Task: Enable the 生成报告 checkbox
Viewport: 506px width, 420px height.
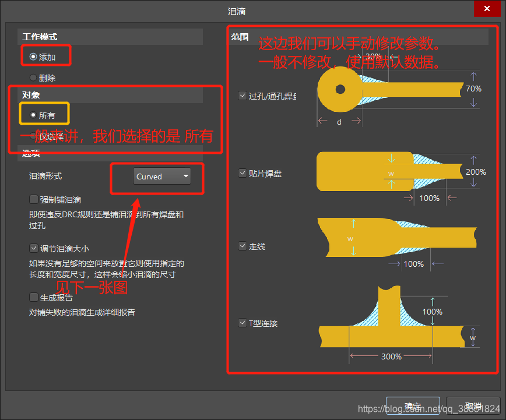Action: [x=34, y=297]
